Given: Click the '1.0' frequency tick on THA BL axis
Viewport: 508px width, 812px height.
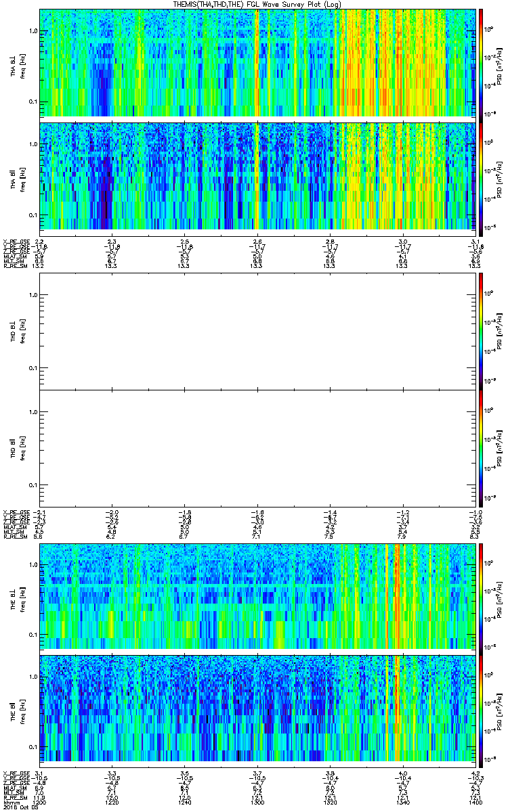Looking at the screenshot, I should click(33, 32).
